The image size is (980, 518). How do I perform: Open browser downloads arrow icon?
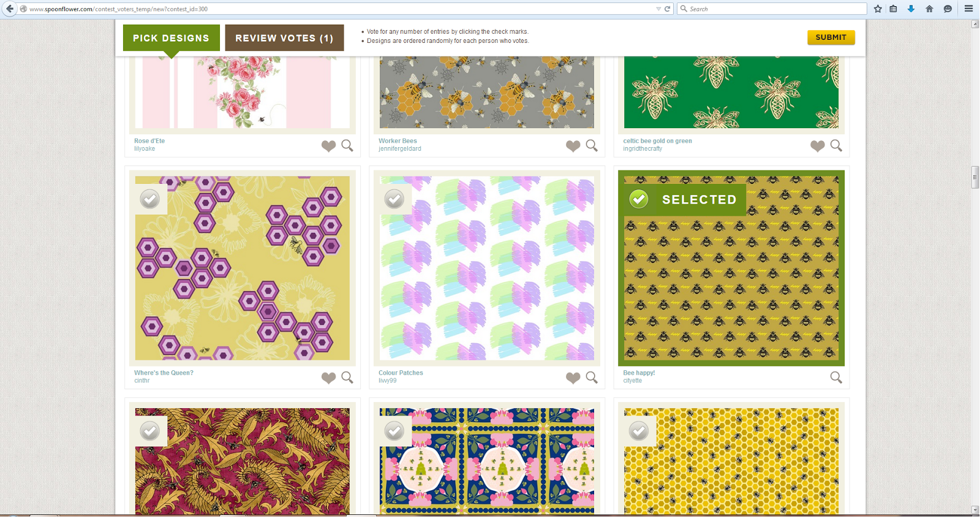click(x=911, y=9)
